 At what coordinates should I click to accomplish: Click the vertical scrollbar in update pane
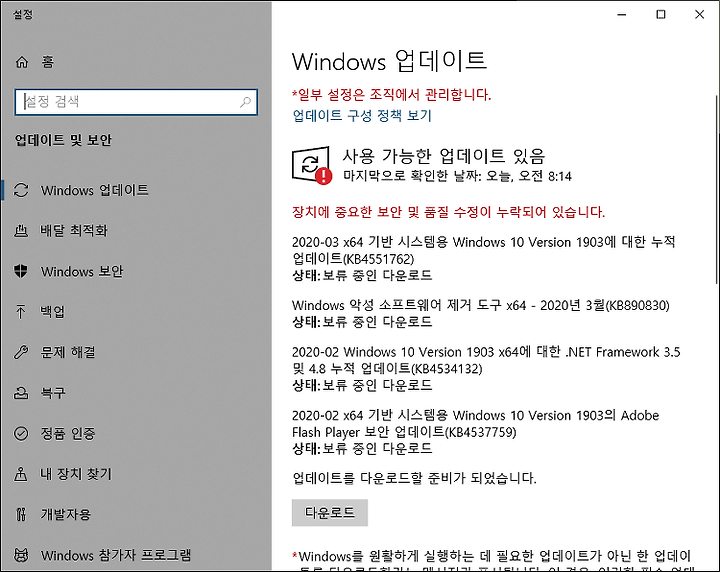pyautogui.click(x=717, y=189)
